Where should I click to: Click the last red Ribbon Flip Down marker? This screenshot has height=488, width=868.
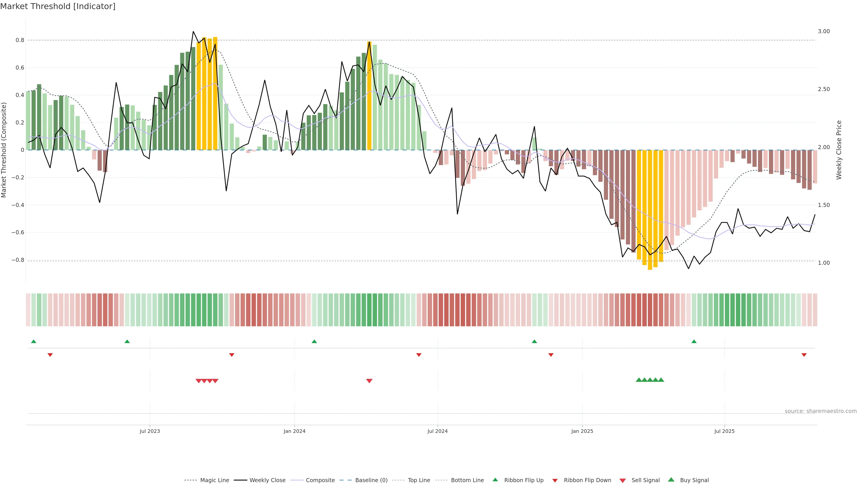click(x=804, y=355)
